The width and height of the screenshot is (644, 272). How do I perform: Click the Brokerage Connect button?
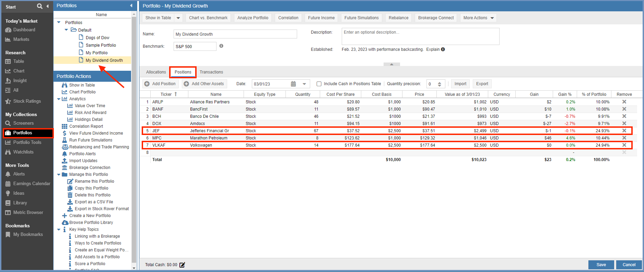point(436,18)
